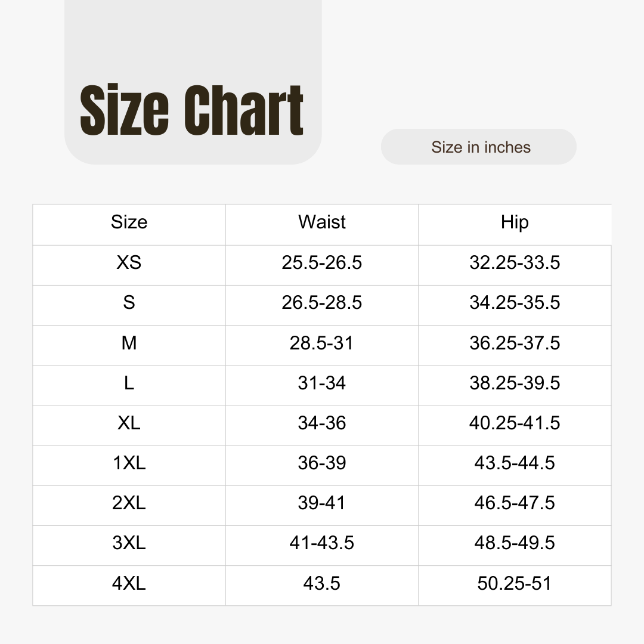
Task: Click hip value 32.25-33.5
Action: click(x=515, y=262)
